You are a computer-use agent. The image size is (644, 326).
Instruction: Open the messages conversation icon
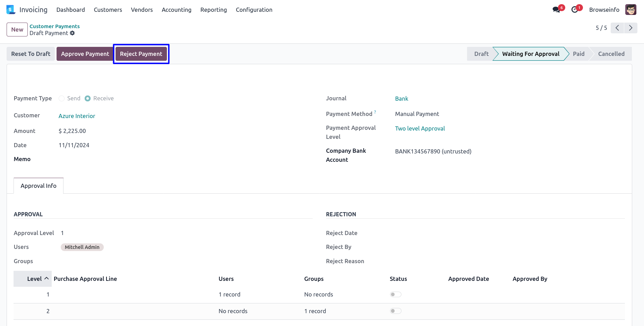click(x=556, y=10)
